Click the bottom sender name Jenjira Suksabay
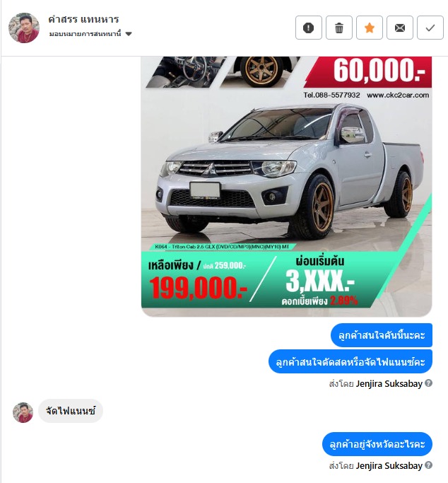Viewport: 448px width, 483px height. tap(389, 466)
